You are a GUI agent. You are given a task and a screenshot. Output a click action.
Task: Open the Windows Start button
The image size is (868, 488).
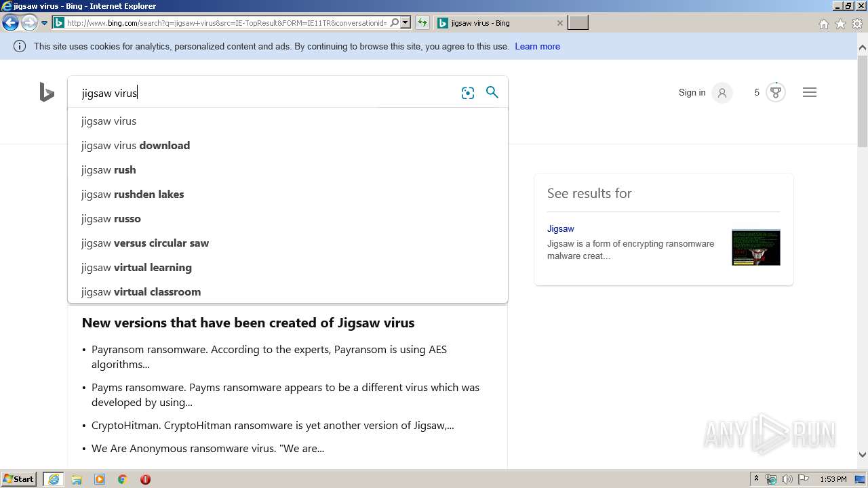(x=19, y=479)
